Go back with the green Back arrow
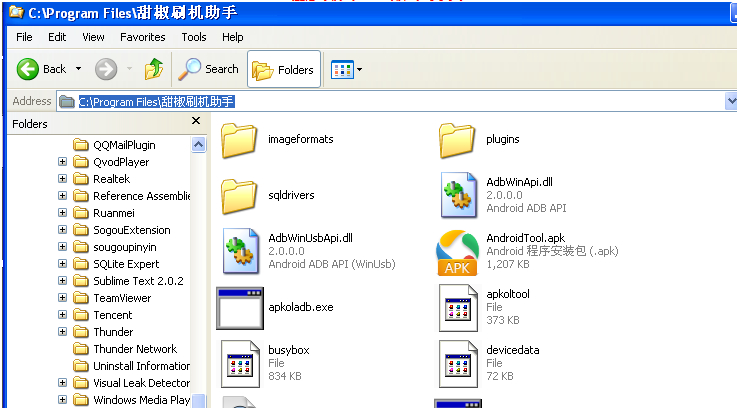The width and height of the screenshot is (738, 419). click(28, 69)
